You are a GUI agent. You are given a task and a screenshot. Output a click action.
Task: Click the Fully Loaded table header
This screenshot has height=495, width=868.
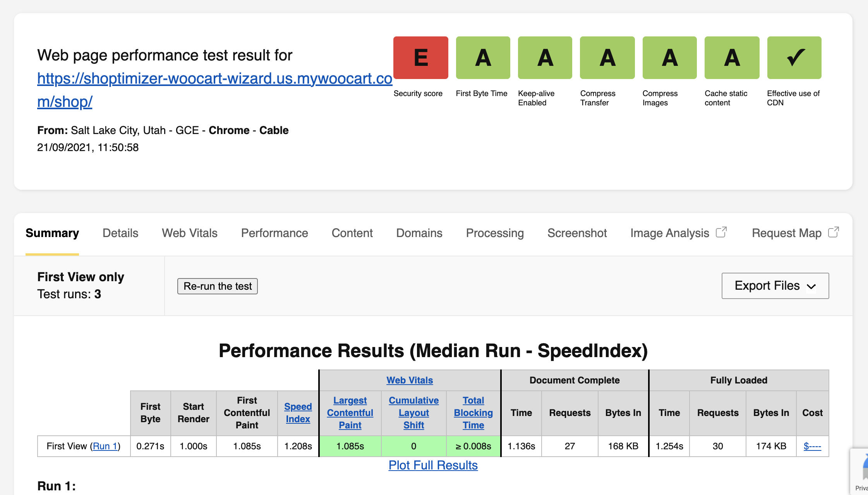tap(739, 380)
